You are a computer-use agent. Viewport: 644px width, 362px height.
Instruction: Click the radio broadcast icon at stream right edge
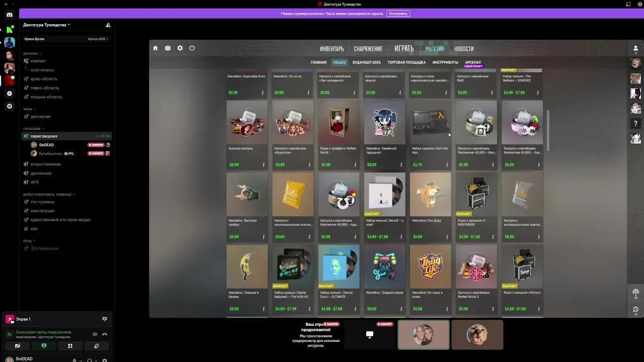click(635, 293)
